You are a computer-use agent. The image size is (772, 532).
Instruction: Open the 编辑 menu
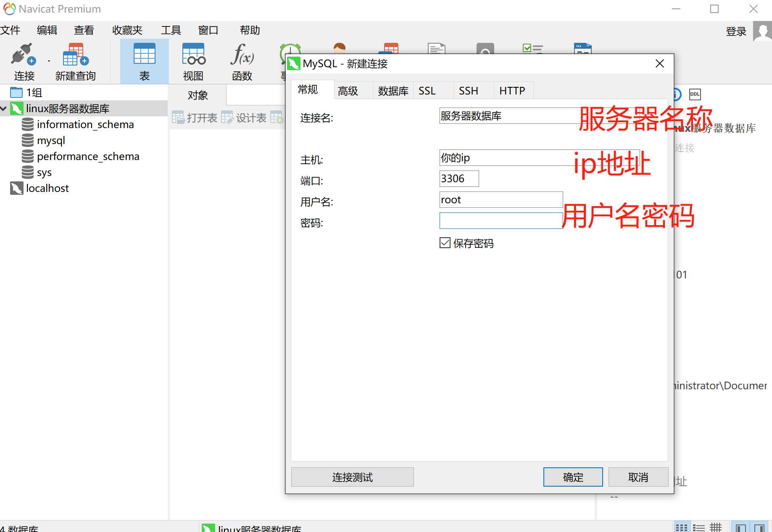click(47, 30)
